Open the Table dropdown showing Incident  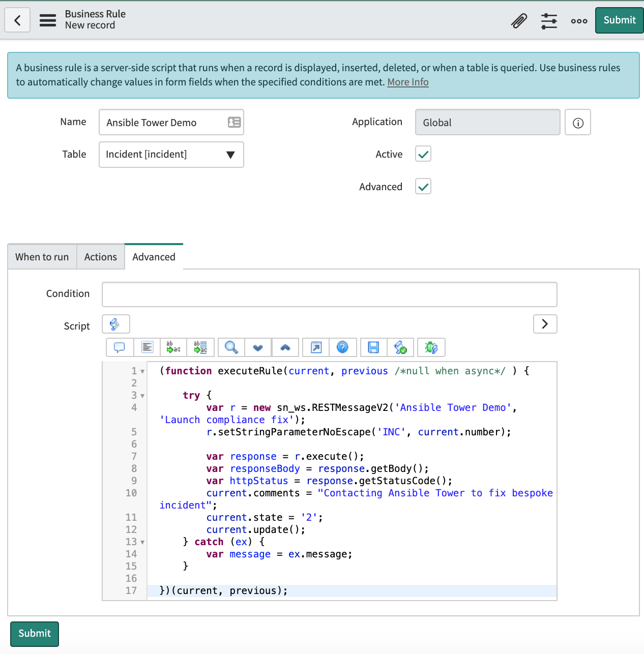pyautogui.click(x=171, y=155)
